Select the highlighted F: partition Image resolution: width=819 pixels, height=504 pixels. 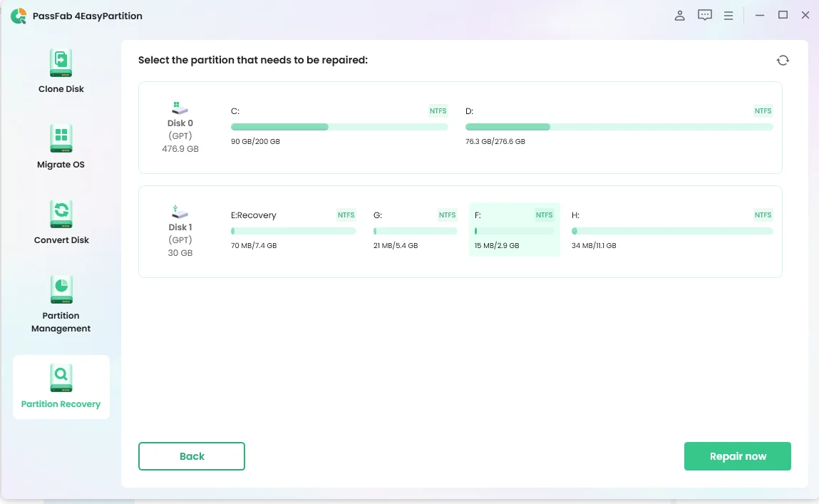[x=514, y=230]
